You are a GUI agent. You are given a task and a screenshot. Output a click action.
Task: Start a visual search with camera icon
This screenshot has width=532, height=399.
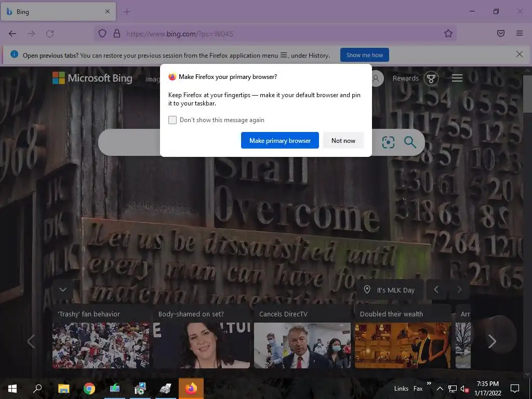(x=388, y=142)
